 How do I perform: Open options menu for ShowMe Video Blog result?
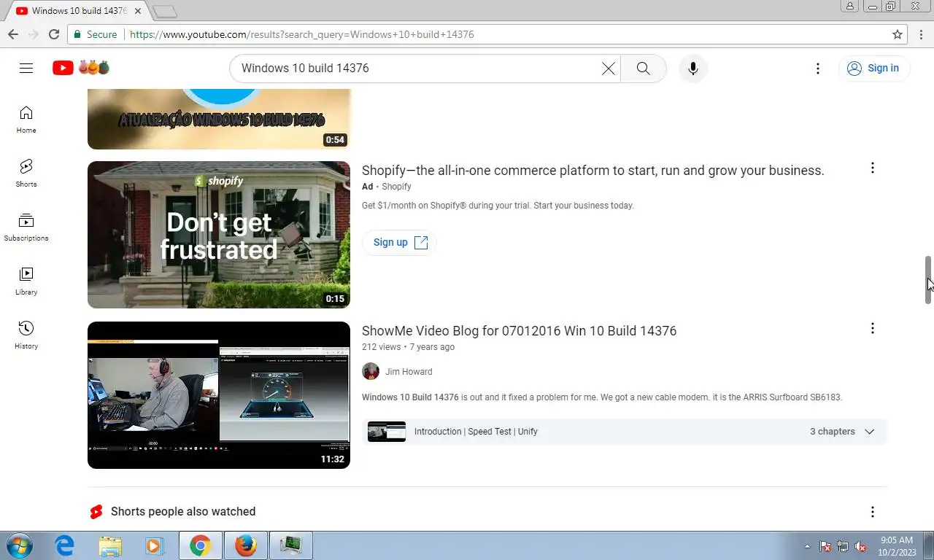(872, 328)
